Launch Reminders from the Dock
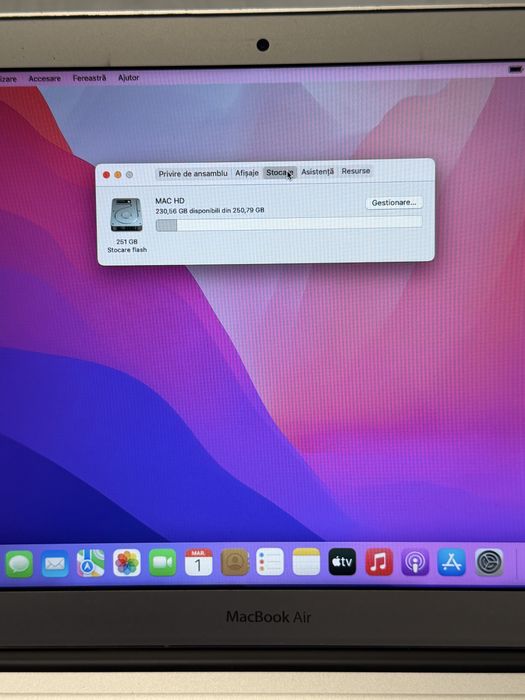 click(x=270, y=562)
